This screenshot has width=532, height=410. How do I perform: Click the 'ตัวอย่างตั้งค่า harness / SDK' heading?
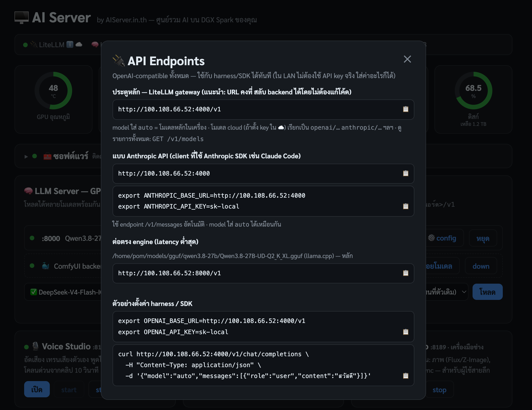coord(152,304)
